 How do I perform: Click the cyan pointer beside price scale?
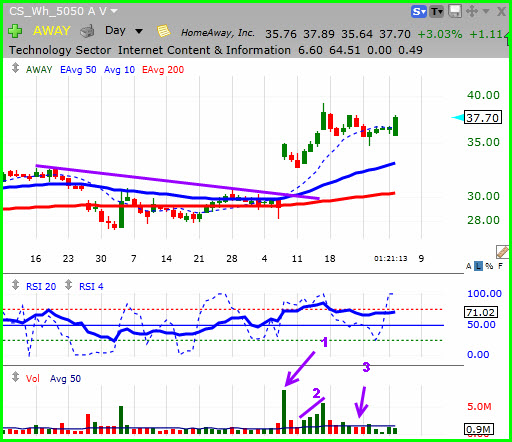point(457,118)
